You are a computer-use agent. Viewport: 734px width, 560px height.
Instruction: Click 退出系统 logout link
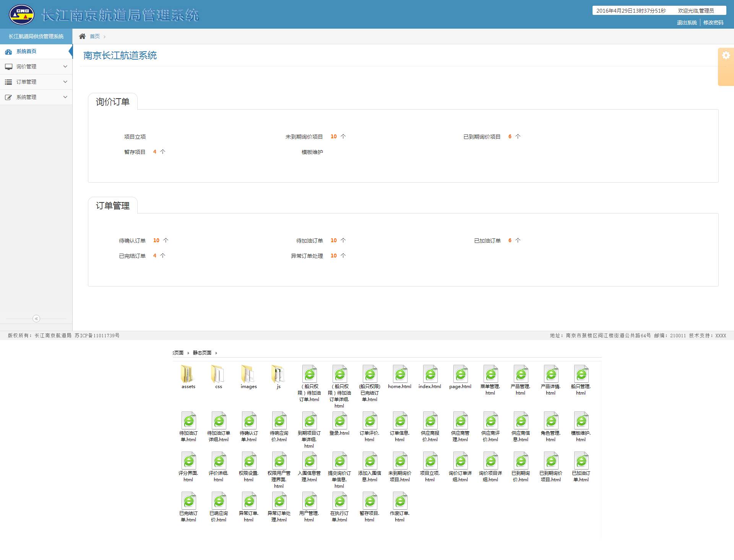pyautogui.click(x=687, y=23)
